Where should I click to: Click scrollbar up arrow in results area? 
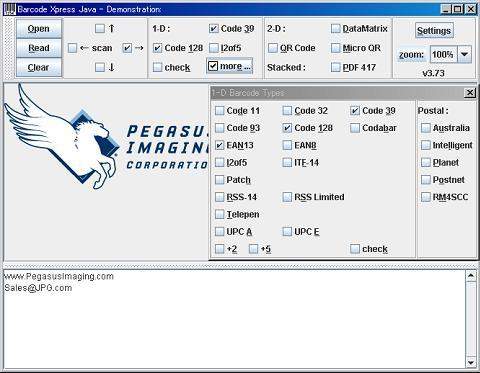pos(471,276)
